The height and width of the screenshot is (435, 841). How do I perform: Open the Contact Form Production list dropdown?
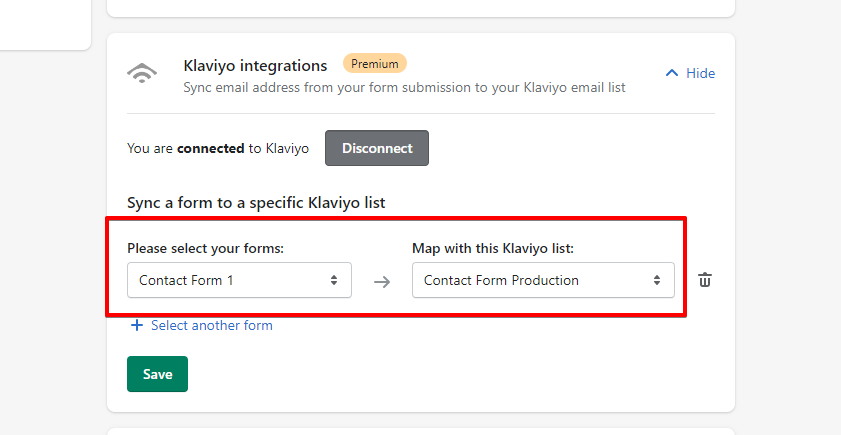coord(543,280)
